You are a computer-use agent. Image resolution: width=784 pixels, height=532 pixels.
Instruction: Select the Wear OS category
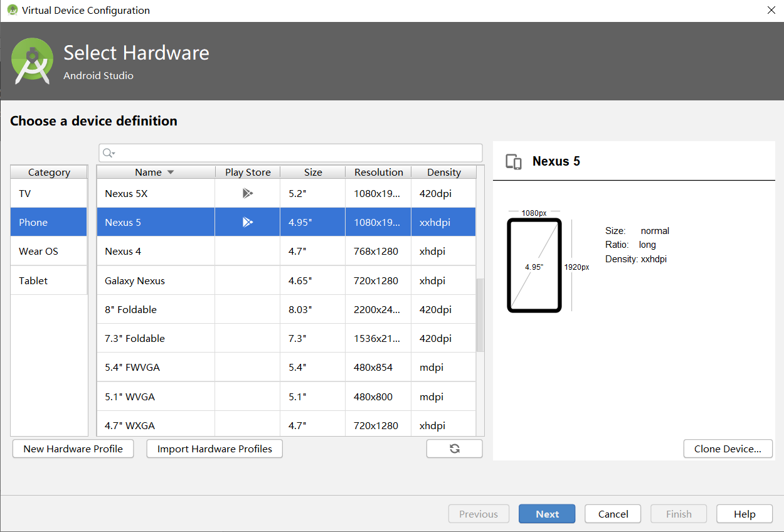[49, 251]
